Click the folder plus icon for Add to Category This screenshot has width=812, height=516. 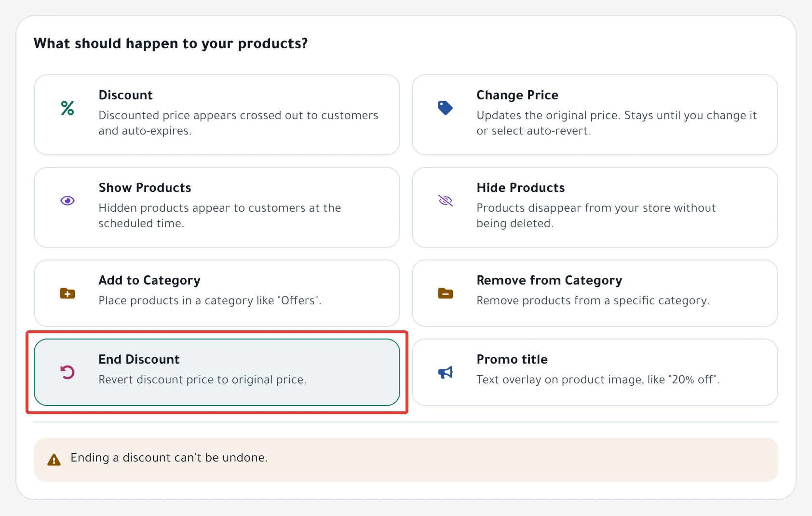(68, 293)
